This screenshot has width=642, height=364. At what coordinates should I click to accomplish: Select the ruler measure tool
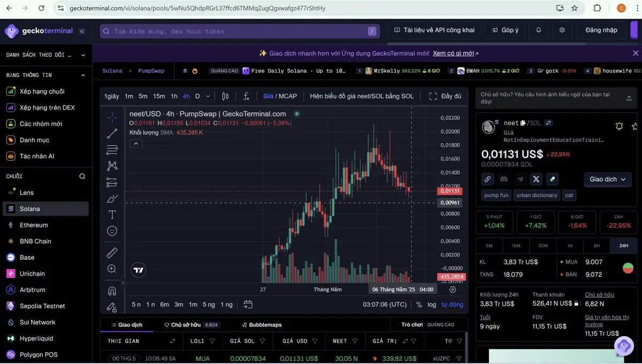pos(112,253)
